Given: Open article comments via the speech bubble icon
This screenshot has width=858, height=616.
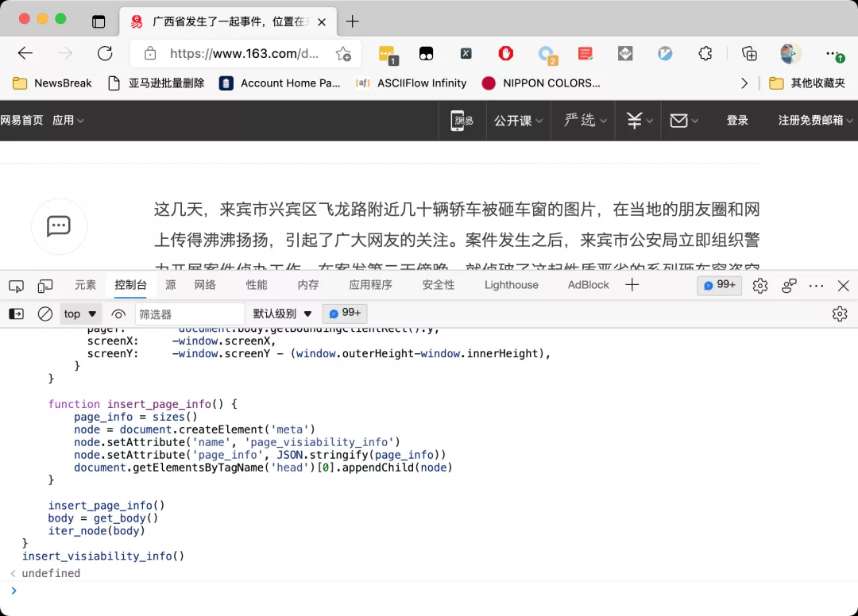Looking at the screenshot, I should (59, 225).
